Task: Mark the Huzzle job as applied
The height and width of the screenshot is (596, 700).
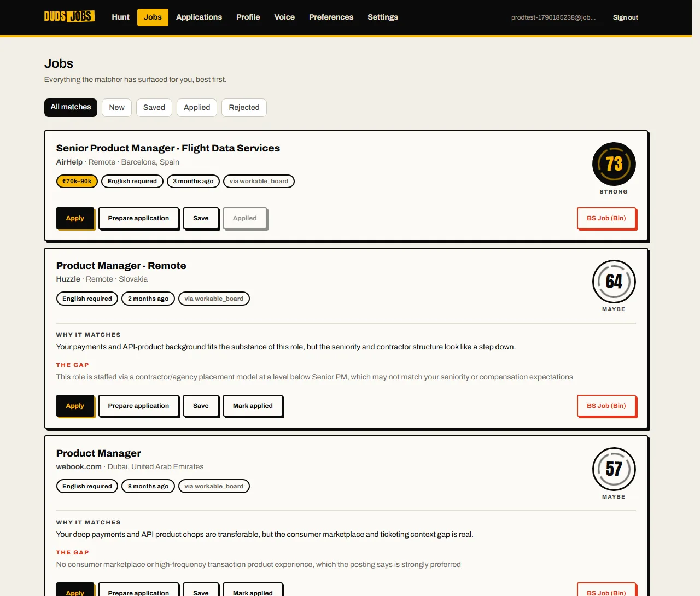Action: coord(253,406)
